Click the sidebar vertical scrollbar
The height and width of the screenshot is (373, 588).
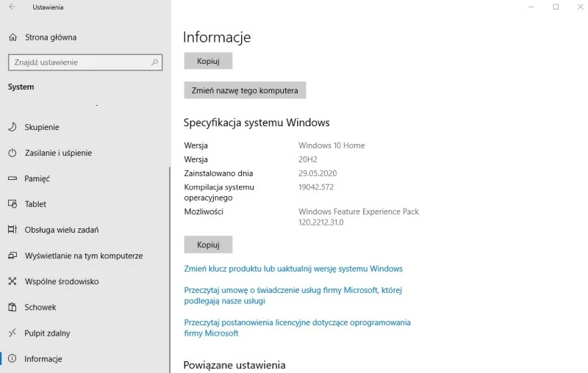click(x=170, y=269)
